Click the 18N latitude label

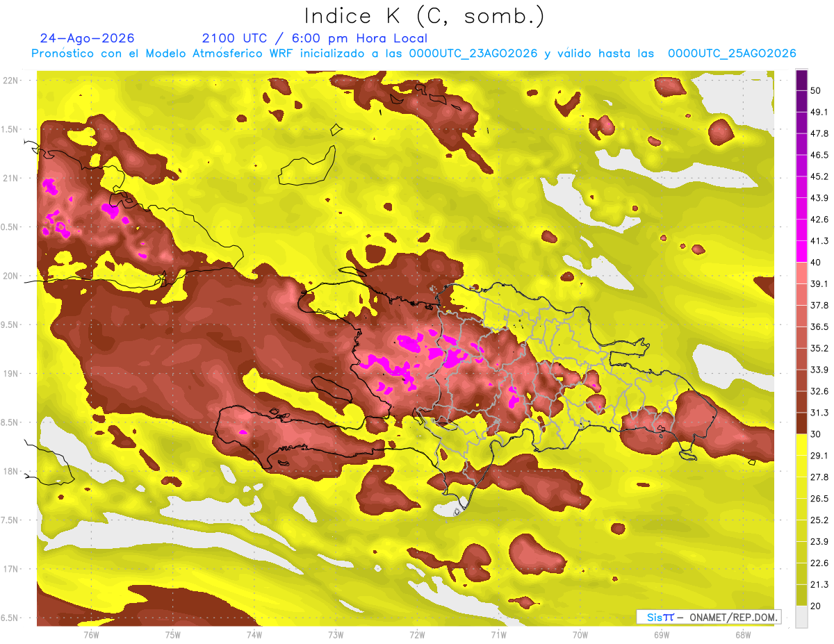[x=11, y=471]
